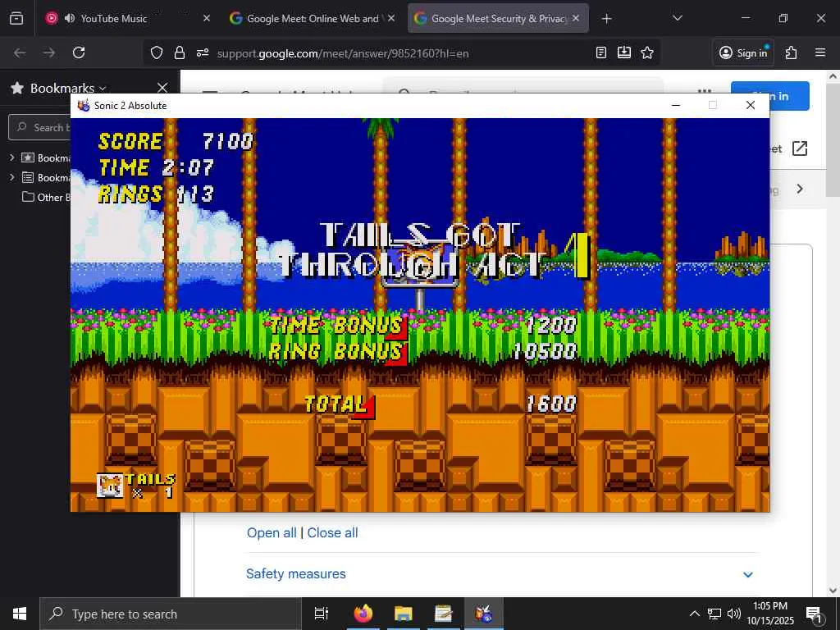Open a new browser tab
Screen dimensions: 840x630
tap(606, 19)
